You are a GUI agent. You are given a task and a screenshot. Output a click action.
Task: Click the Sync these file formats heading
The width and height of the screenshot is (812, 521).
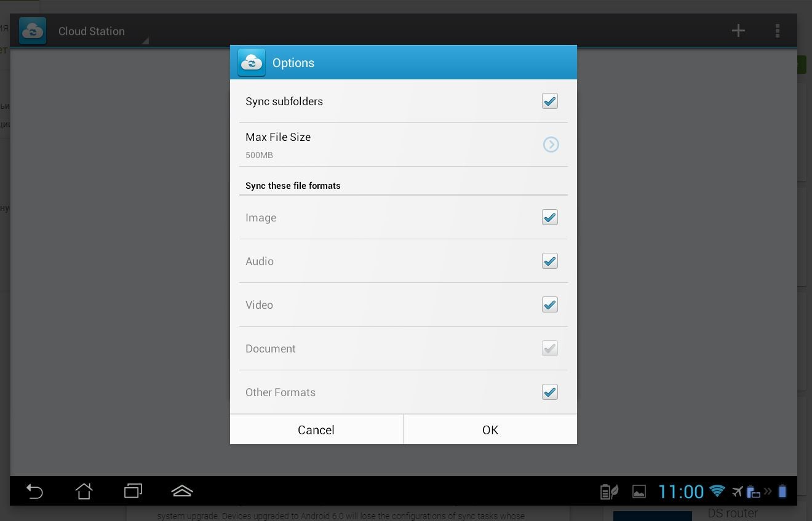pyautogui.click(x=293, y=186)
